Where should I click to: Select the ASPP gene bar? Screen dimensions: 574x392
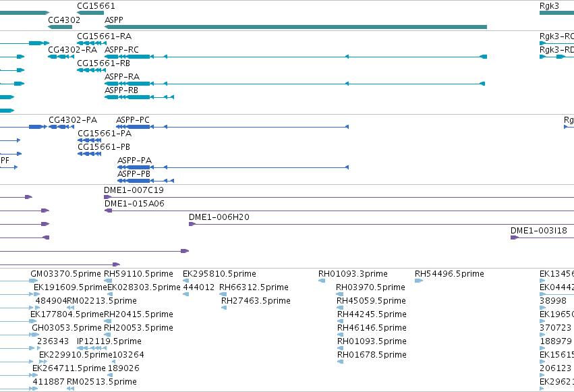296,27
